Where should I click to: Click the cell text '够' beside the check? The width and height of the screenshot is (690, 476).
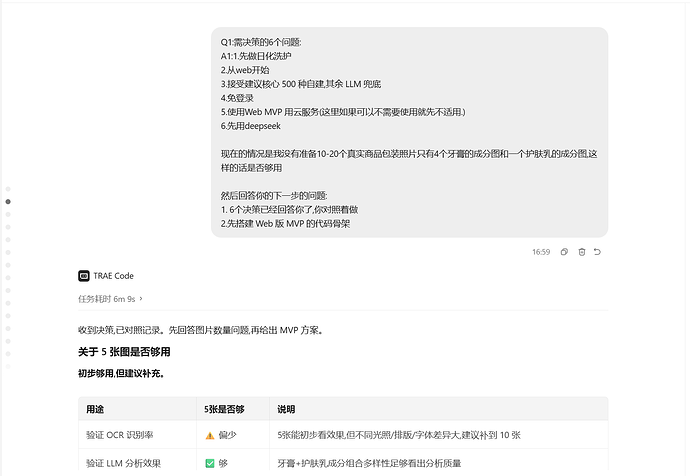pyautogui.click(x=223, y=463)
